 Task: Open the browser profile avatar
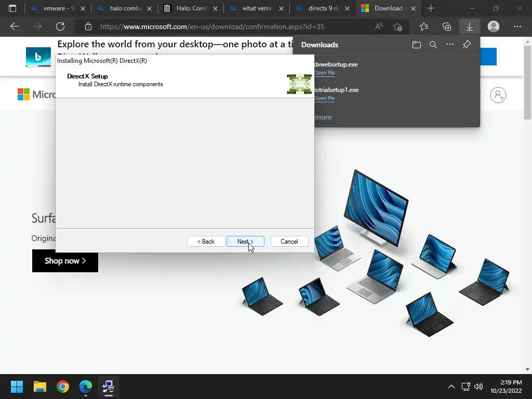pyautogui.click(x=494, y=26)
